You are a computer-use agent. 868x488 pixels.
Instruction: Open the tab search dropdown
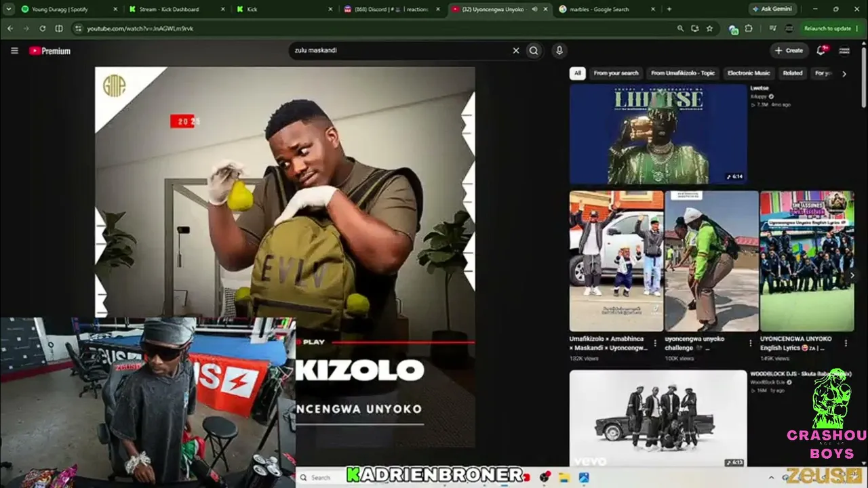9,9
